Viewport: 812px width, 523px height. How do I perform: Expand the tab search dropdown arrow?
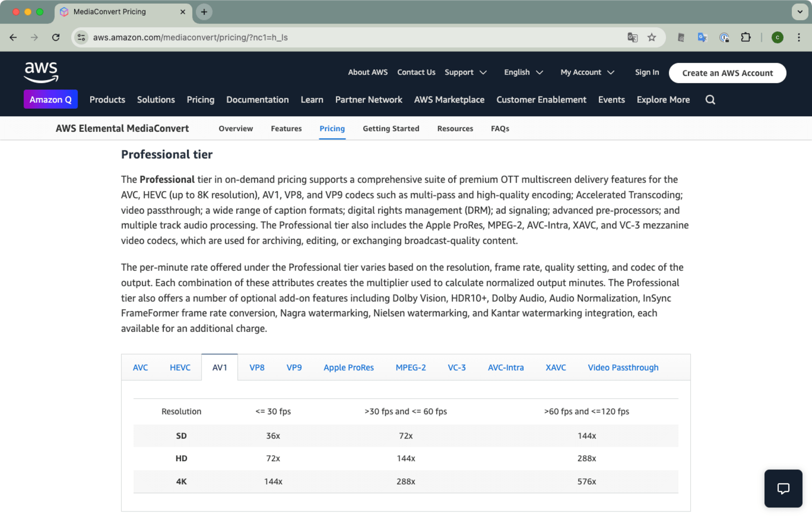coord(799,12)
